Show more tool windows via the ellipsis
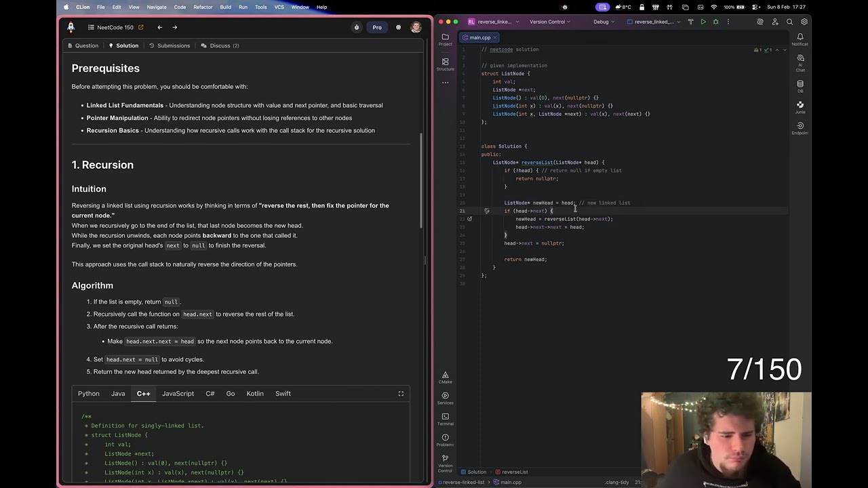This screenshot has width=868, height=488. [x=445, y=83]
